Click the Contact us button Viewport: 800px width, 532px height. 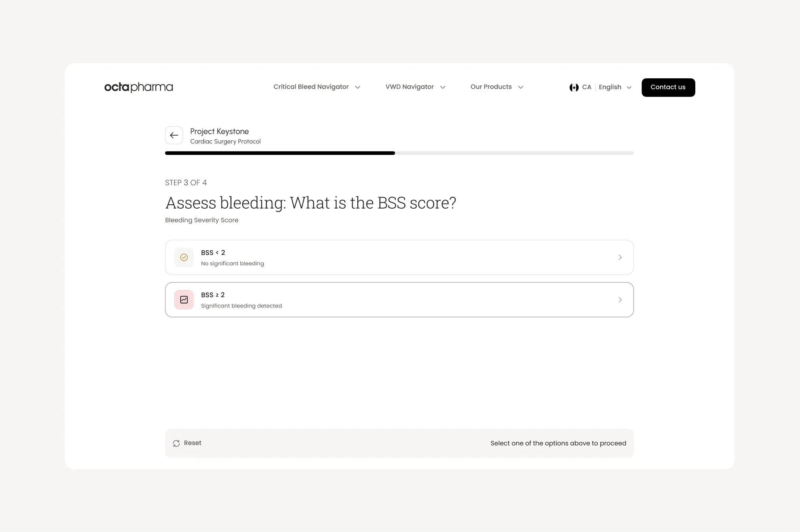tap(668, 87)
